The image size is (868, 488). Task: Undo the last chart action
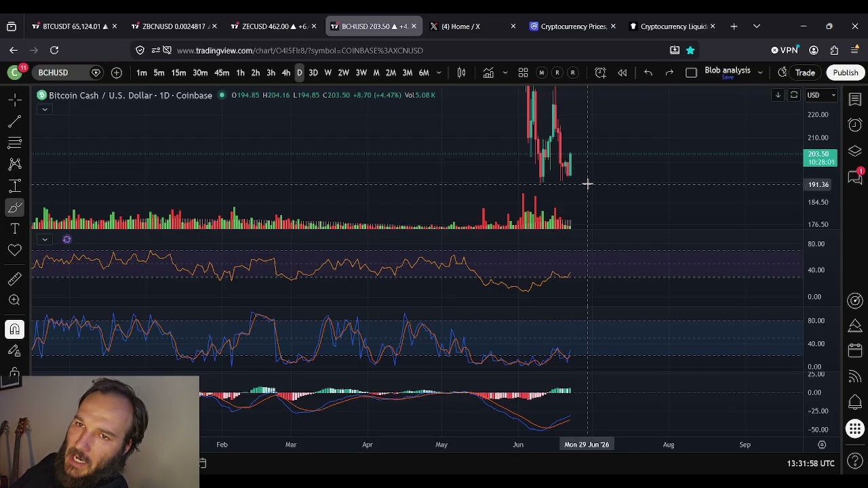tap(648, 73)
